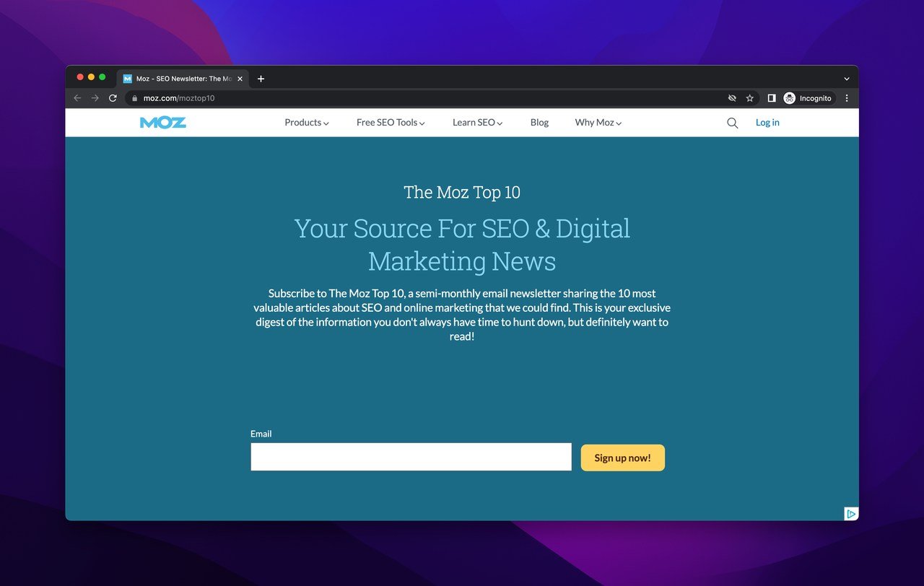
Task: Reload the page with the refresh icon
Action: pyautogui.click(x=113, y=98)
